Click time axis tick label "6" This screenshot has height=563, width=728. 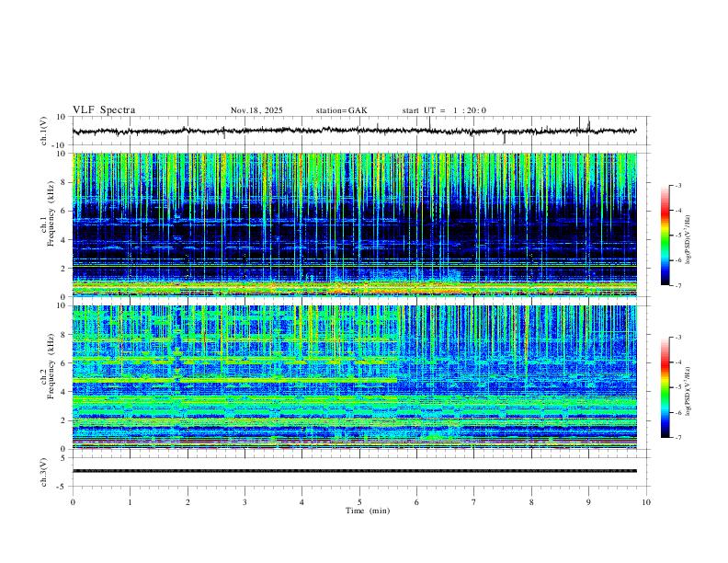tap(417, 502)
